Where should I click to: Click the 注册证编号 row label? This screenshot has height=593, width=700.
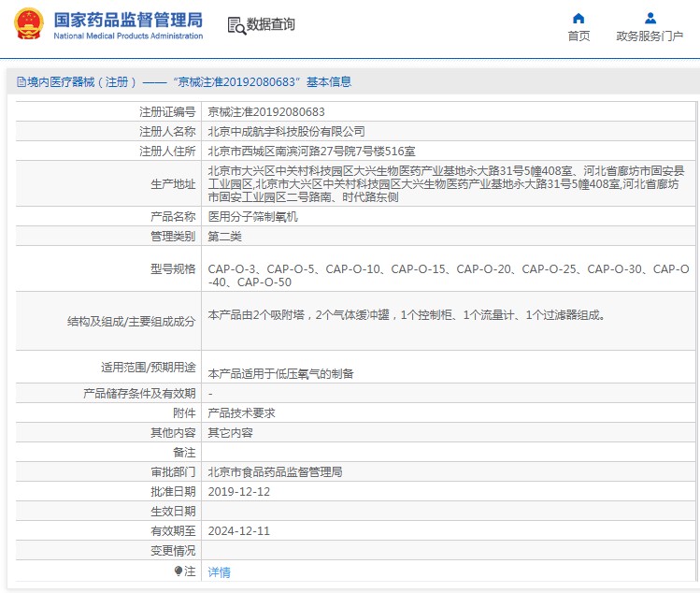(167, 111)
